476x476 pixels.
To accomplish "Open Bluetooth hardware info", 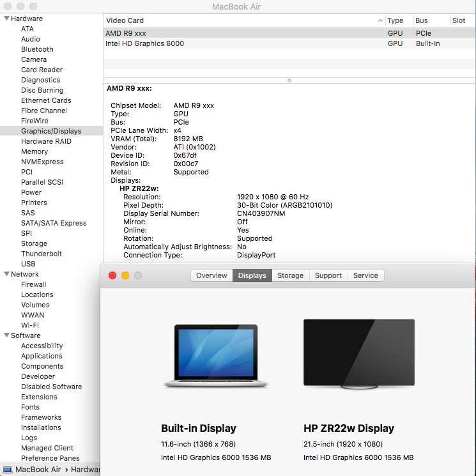I will click(x=37, y=49).
